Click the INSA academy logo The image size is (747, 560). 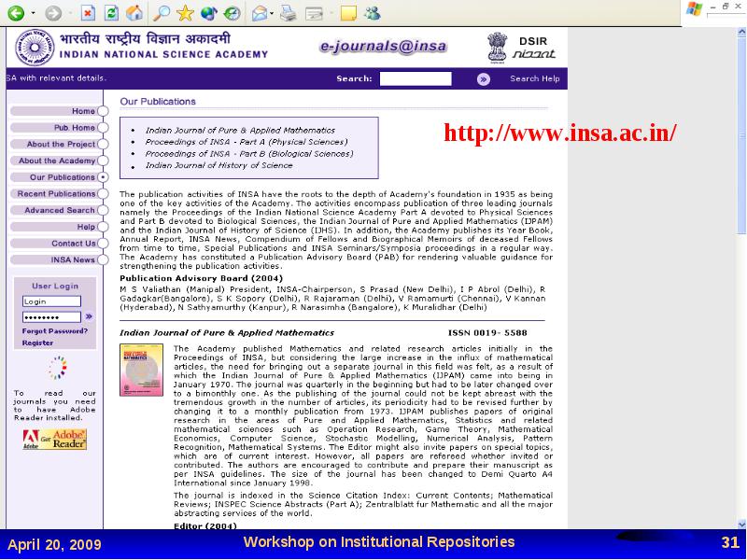[35, 48]
